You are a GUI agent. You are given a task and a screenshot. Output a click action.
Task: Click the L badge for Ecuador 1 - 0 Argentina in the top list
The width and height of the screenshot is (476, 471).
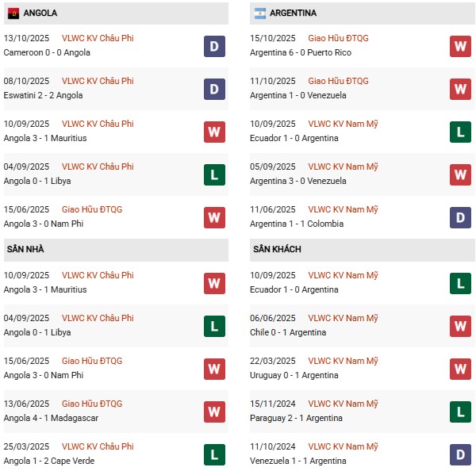[460, 132]
